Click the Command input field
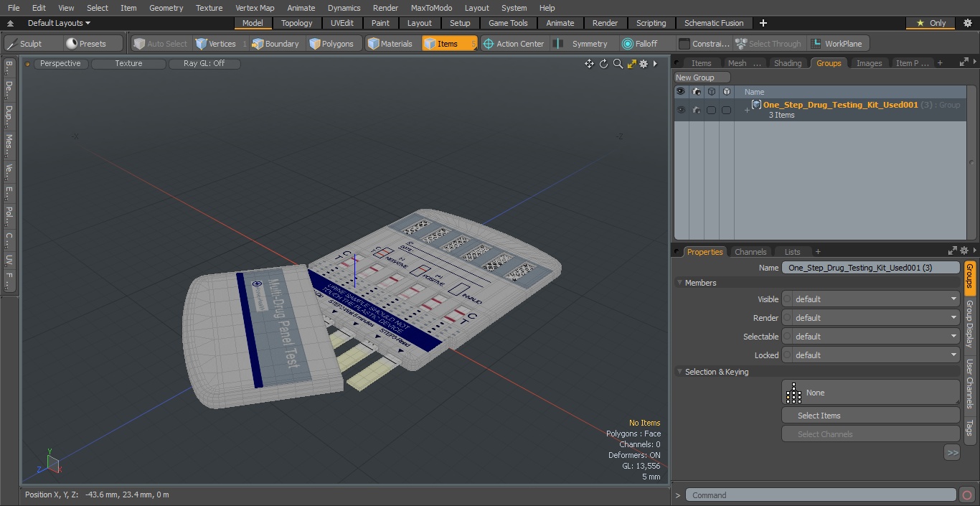980x506 pixels. pos(821,495)
